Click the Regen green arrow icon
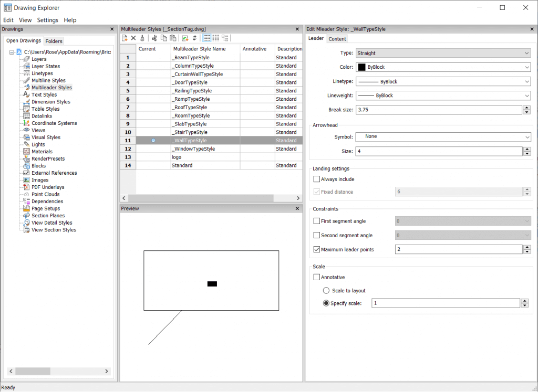Image resolution: width=538 pixels, height=392 pixels. coord(185,38)
